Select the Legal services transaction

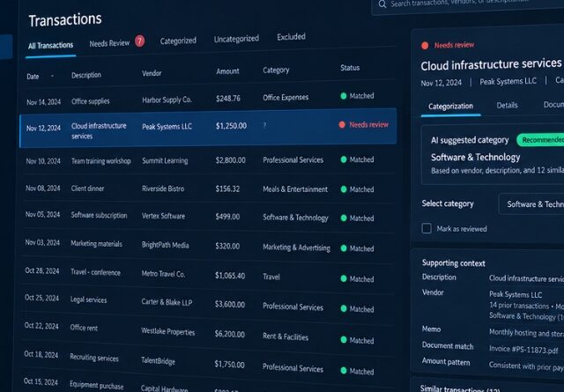click(x=88, y=300)
